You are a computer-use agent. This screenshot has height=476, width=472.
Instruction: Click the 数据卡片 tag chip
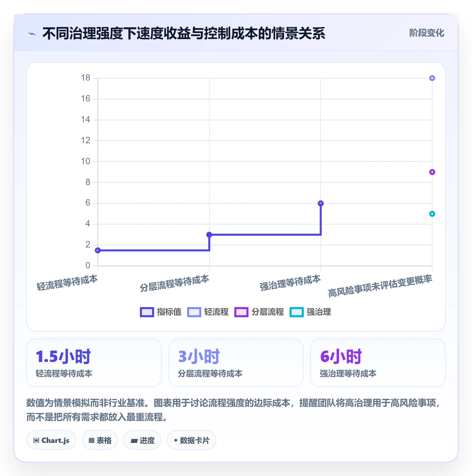[x=191, y=440]
